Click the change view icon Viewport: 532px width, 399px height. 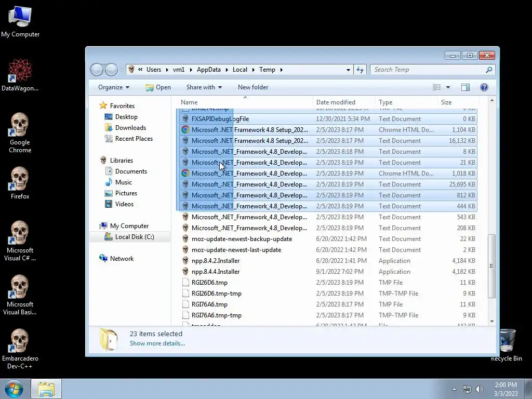point(436,87)
